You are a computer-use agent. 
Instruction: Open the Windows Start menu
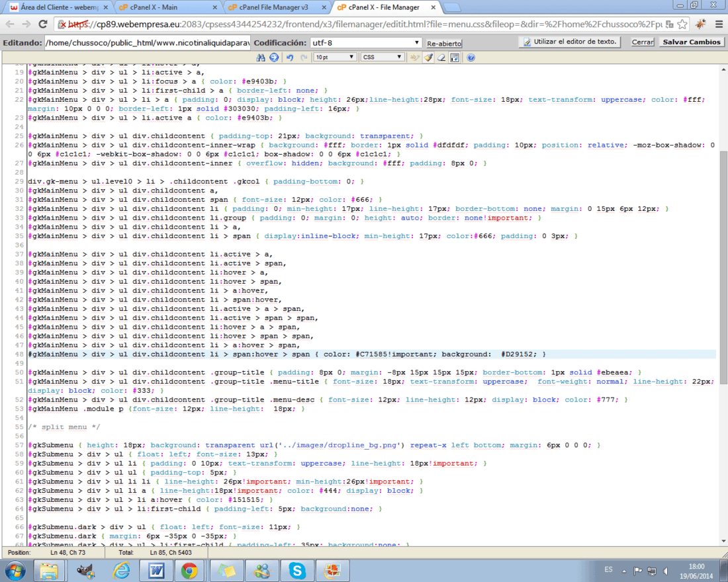15,570
